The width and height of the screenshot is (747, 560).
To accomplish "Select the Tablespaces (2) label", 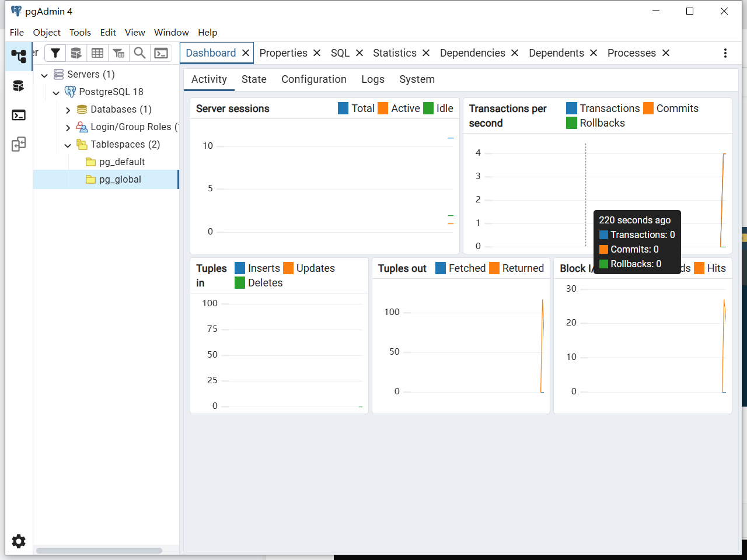I will [125, 145].
